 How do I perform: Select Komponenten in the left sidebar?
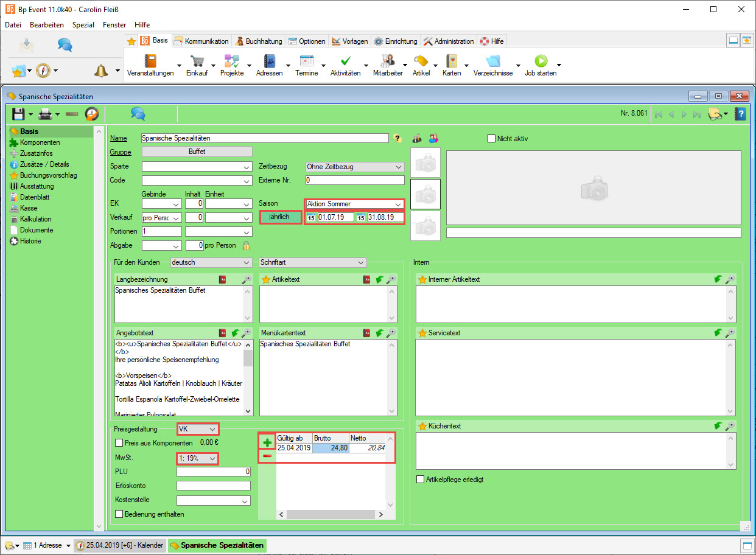[40, 142]
